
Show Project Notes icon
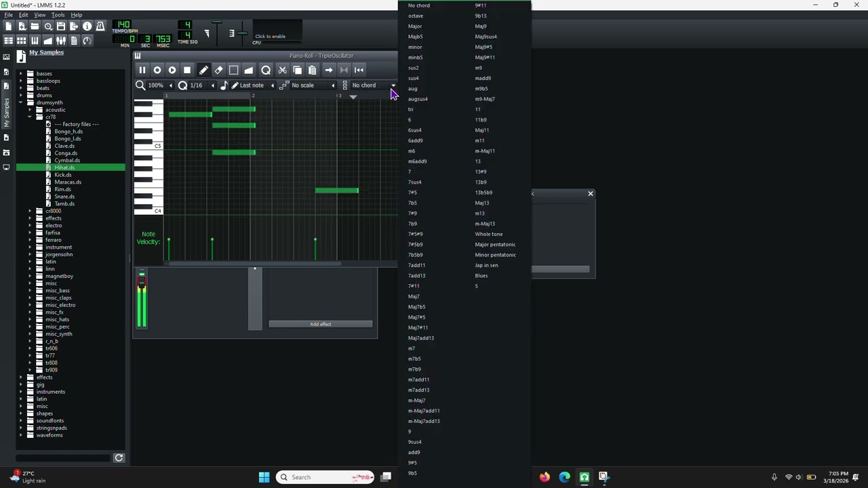pyautogui.click(x=74, y=41)
